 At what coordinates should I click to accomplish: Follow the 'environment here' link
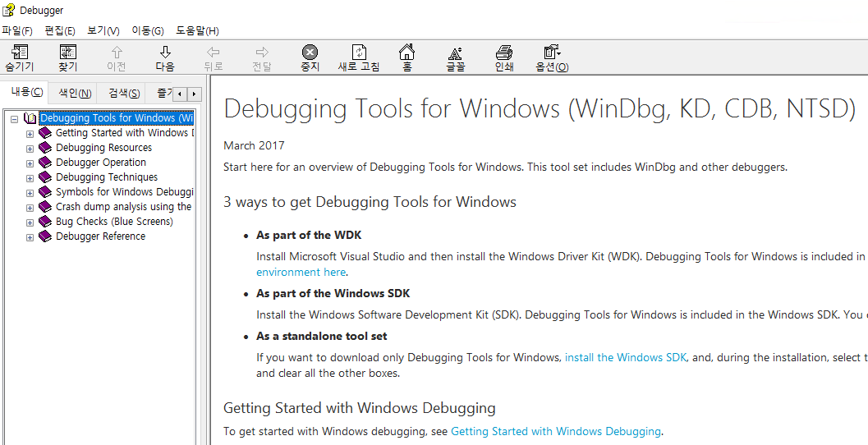[x=301, y=272]
